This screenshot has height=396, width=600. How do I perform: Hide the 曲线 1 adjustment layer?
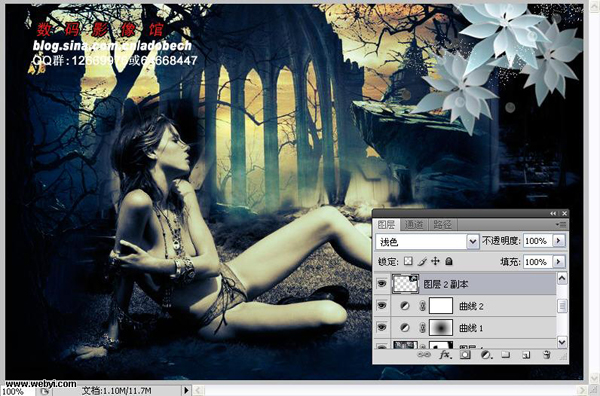(x=382, y=327)
